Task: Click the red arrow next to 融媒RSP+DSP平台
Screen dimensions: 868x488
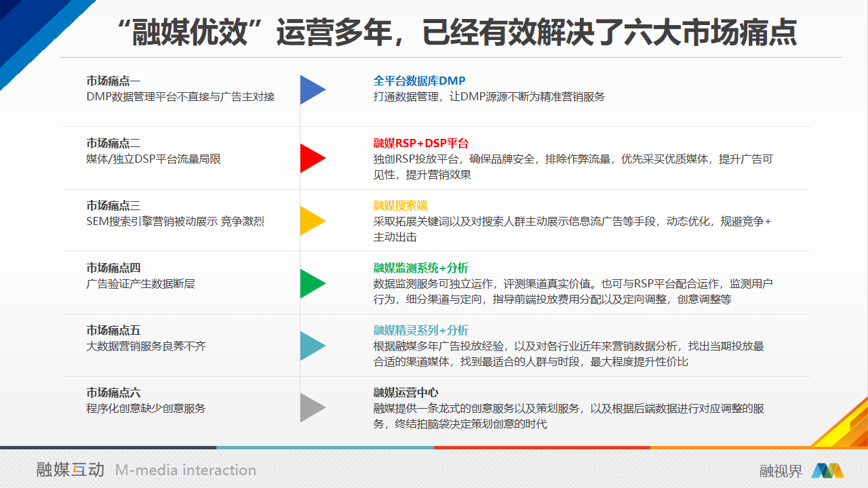Action: [x=312, y=159]
